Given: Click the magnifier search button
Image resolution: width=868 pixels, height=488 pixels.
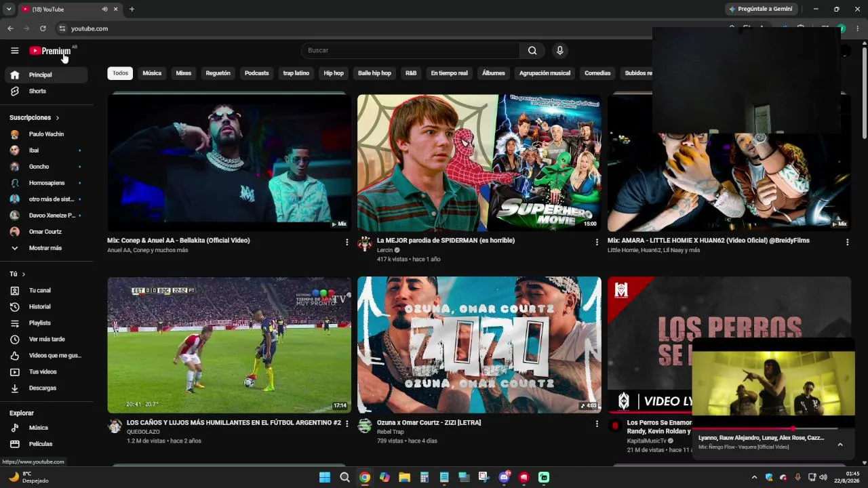Looking at the screenshot, I should click(532, 50).
